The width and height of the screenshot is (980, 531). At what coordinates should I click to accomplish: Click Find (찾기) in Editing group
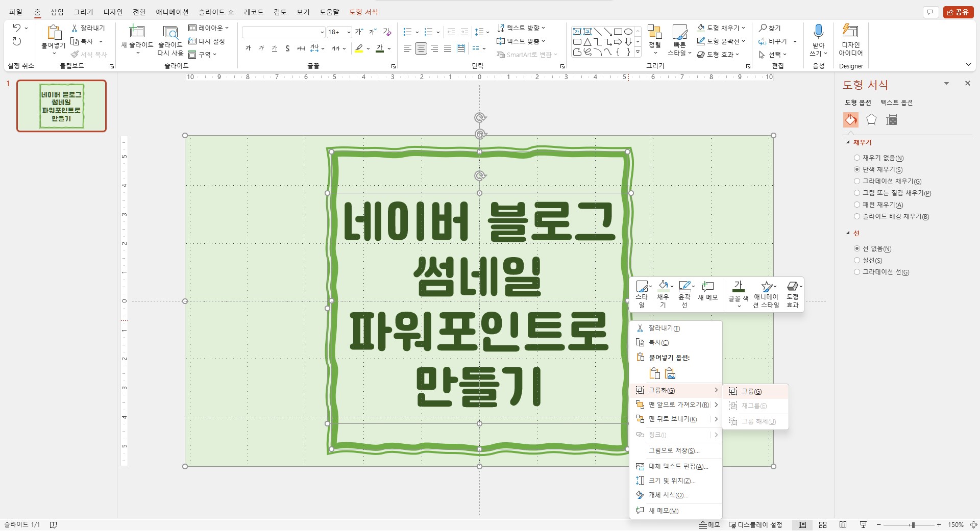pos(770,28)
